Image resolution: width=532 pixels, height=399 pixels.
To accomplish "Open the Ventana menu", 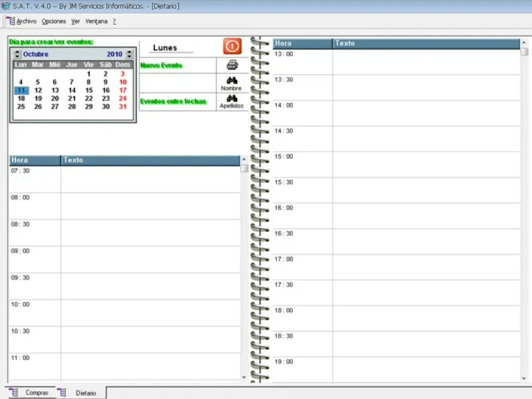I will coord(96,21).
